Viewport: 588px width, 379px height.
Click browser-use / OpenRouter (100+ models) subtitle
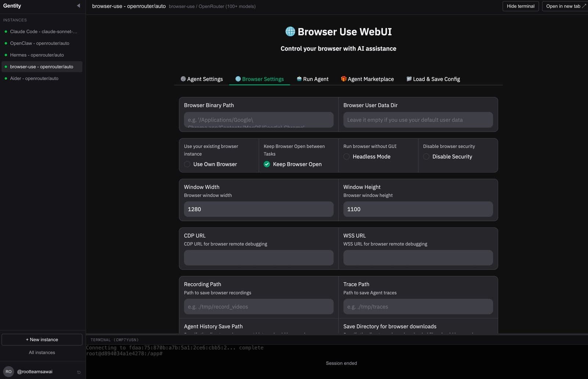[212, 6]
